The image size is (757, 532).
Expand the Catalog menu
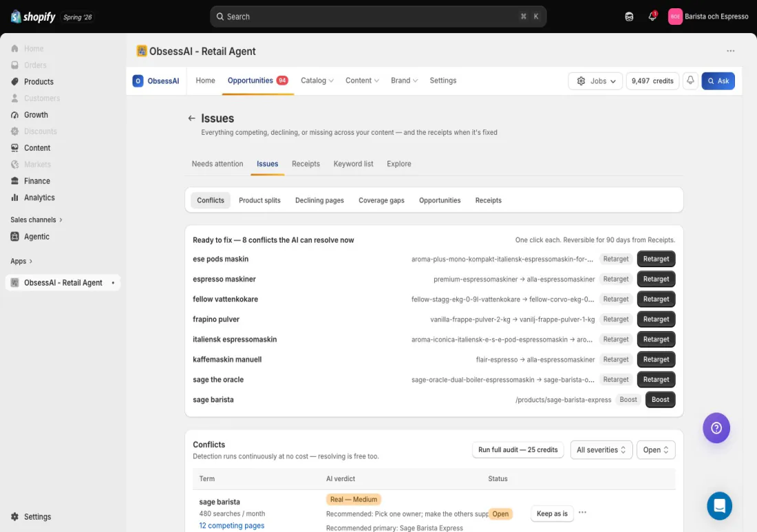pyautogui.click(x=317, y=81)
